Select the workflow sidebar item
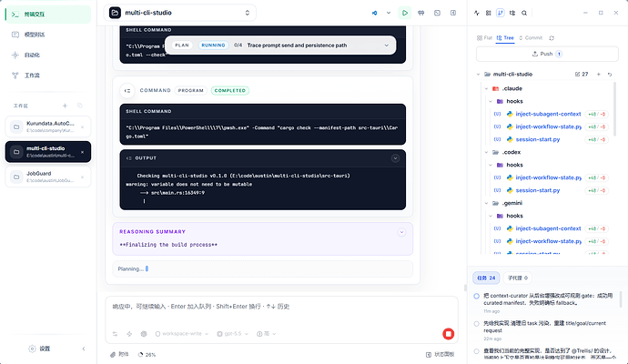Image resolution: width=628 pixels, height=364 pixels. 48,76
